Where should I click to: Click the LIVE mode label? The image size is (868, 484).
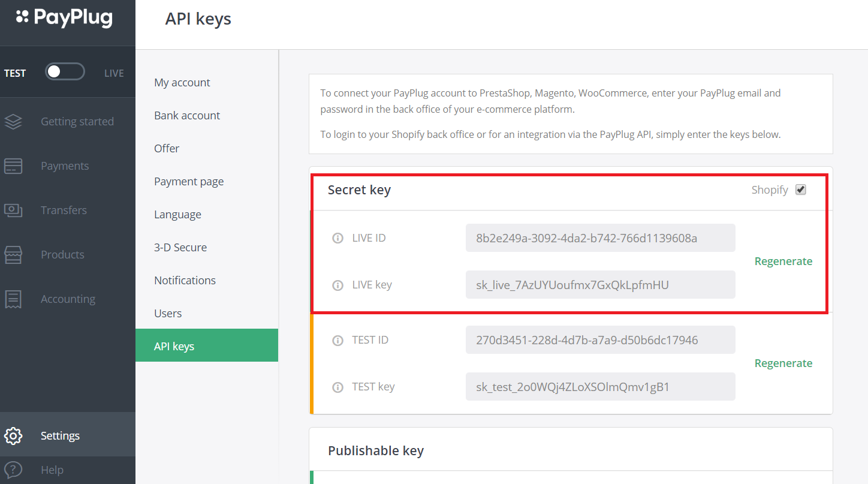click(x=114, y=73)
